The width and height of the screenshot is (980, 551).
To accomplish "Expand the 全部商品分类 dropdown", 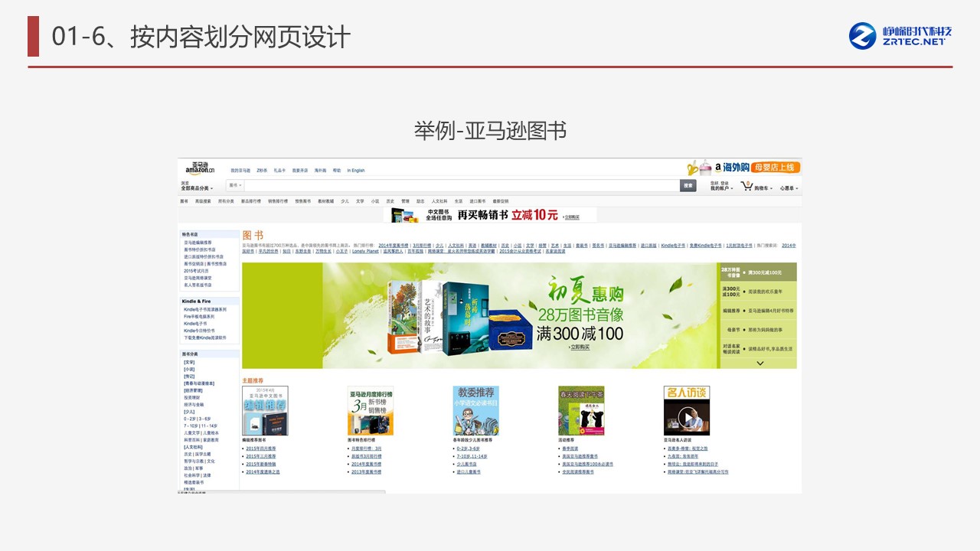I will click(196, 188).
